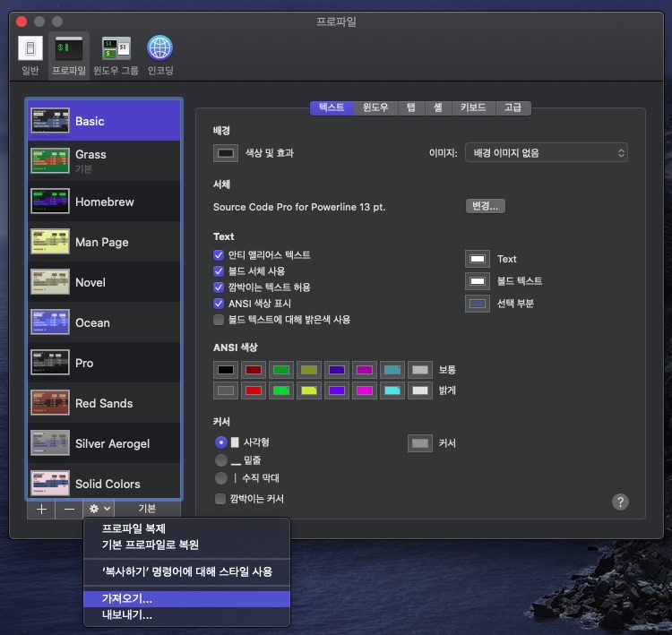Open the 배경 이미지 없음 dropdown
The height and width of the screenshot is (635, 672).
[547, 153]
